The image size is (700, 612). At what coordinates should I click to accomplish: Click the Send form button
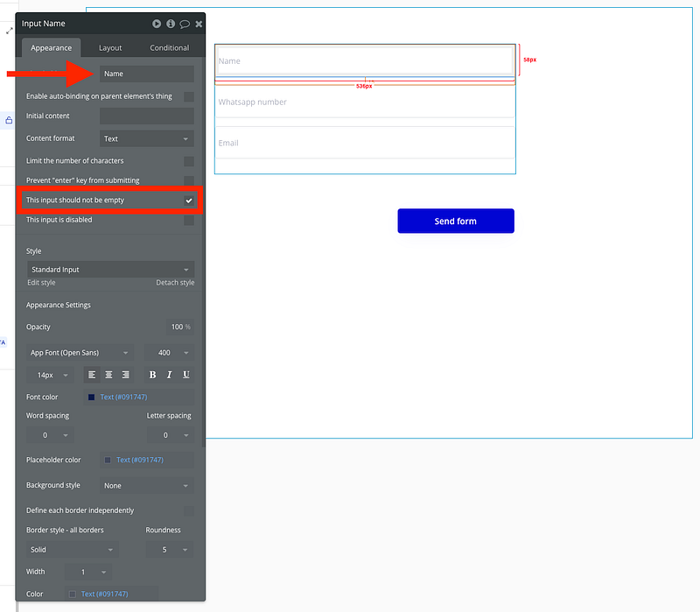tap(455, 222)
